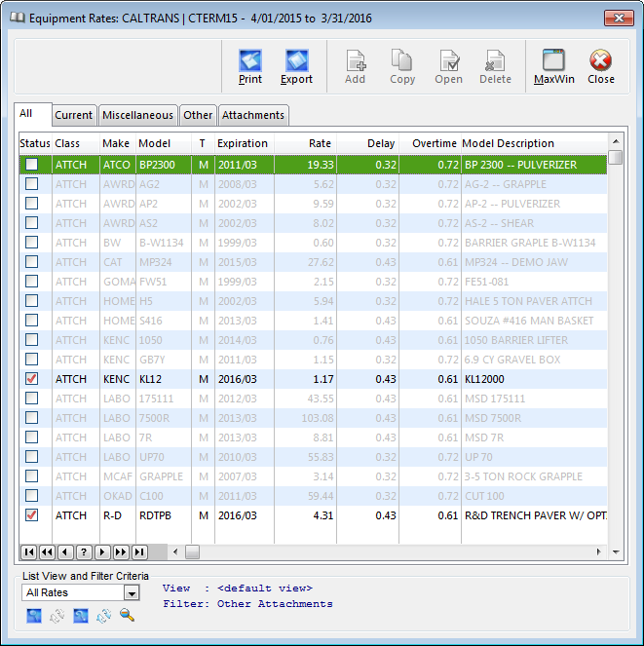Click the first blue view icon
This screenshot has height=646, width=644.
pos(34,616)
